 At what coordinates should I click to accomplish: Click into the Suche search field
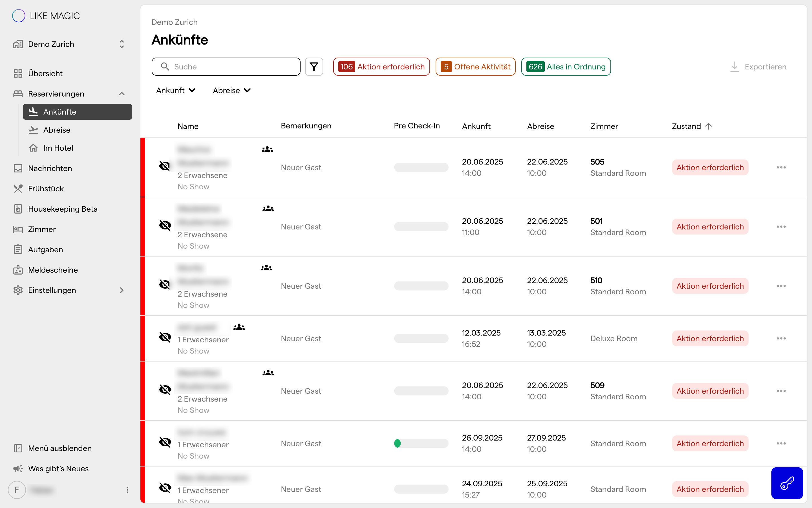coord(226,67)
